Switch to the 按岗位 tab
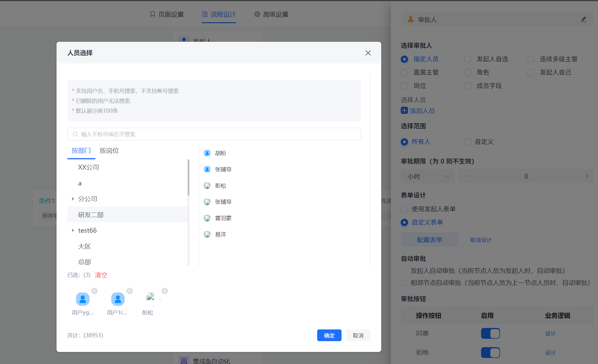Viewport: 598px width, 364px height. (x=109, y=151)
